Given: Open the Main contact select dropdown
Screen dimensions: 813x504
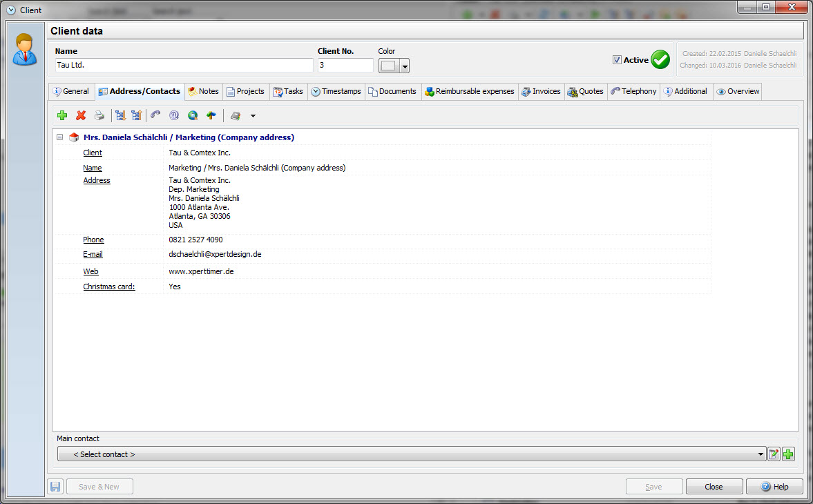Looking at the screenshot, I should coord(761,454).
